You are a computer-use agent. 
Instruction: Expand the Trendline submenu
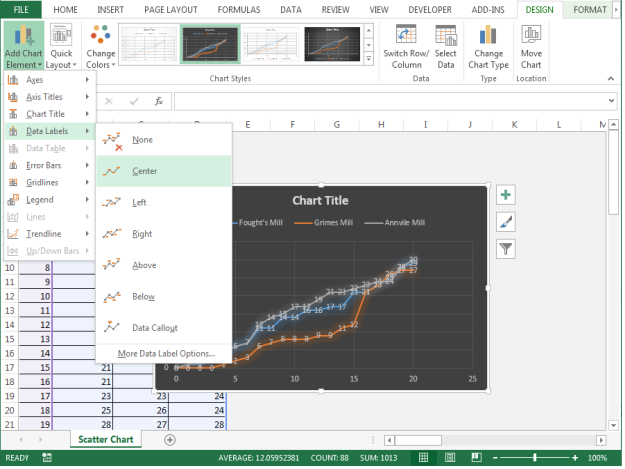(x=50, y=234)
